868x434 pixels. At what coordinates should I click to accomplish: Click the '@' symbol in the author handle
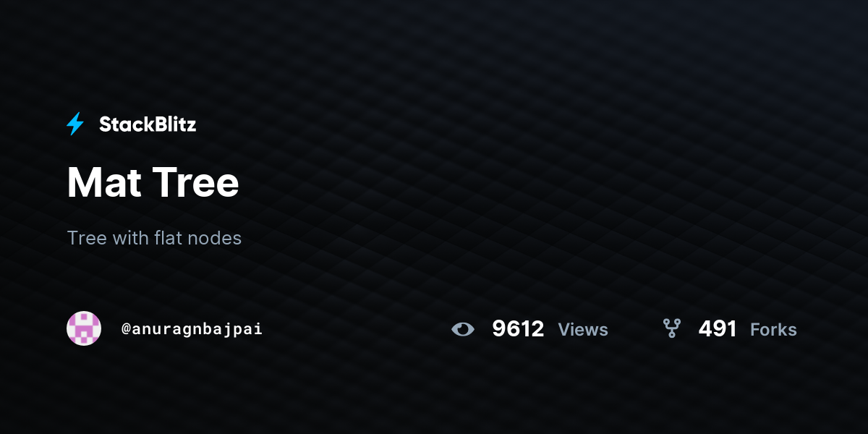click(x=126, y=329)
